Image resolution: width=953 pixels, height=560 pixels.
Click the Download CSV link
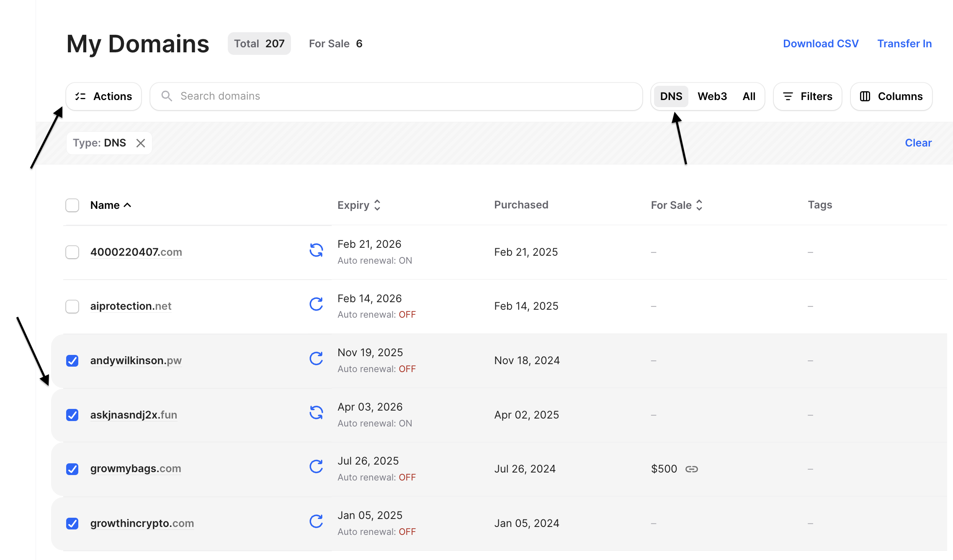820,44
